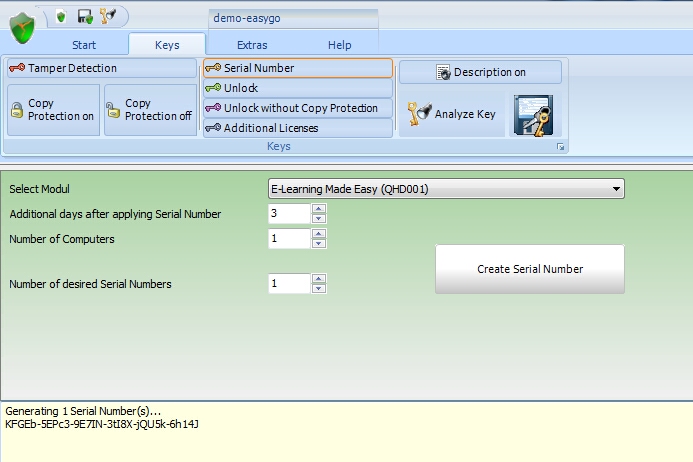Turn Copy Protection on
The image size is (693, 462).
pos(53,110)
